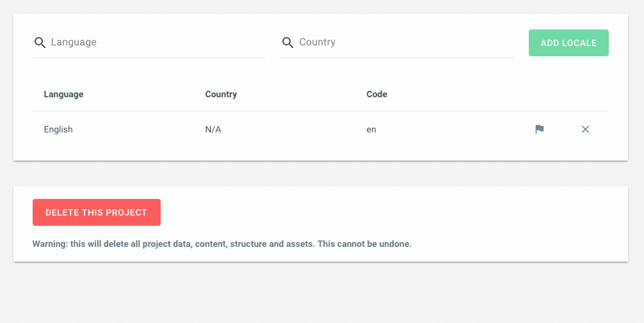This screenshot has width=644, height=323.
Task: Click the Delete This Project button
Action: coord(97,212)
